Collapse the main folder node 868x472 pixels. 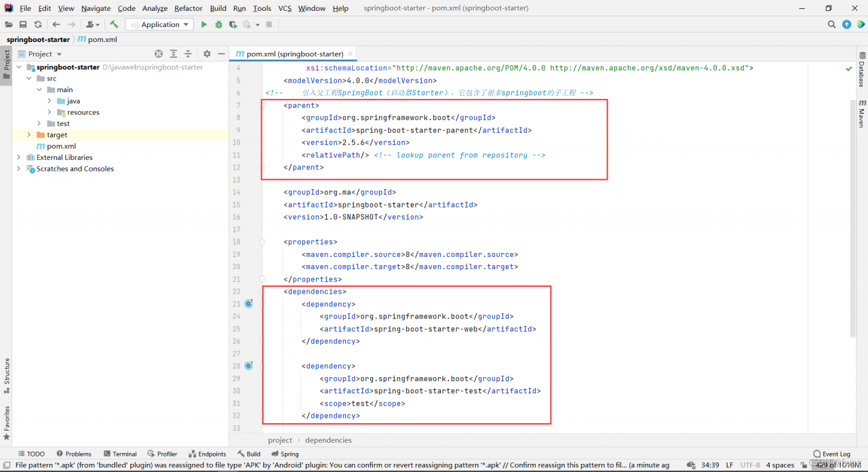39,90
